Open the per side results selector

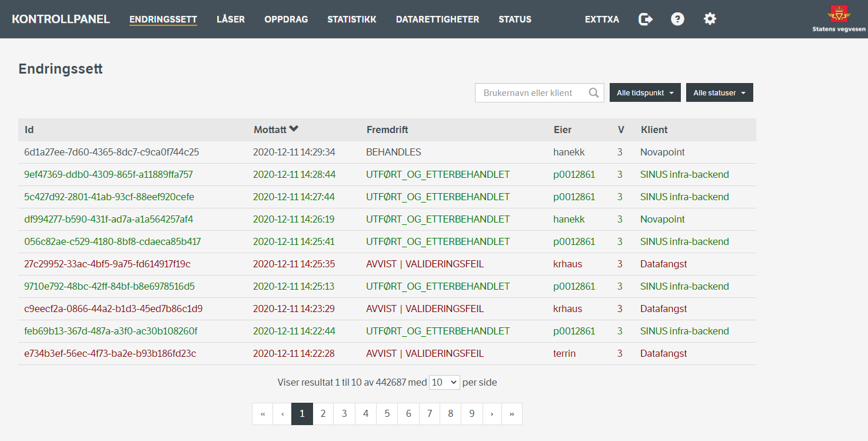pyautogui.click(x=444, y=382)
